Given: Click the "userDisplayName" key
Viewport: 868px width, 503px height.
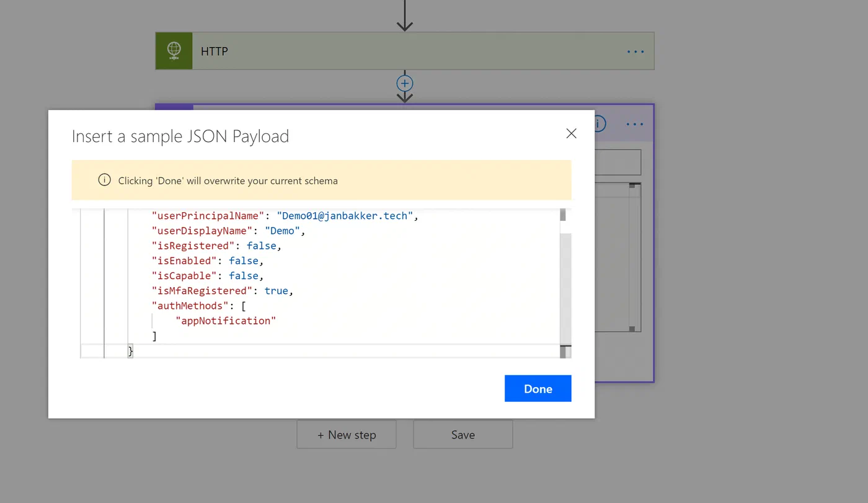Looking at the screenshot, I should click(203, 231).
